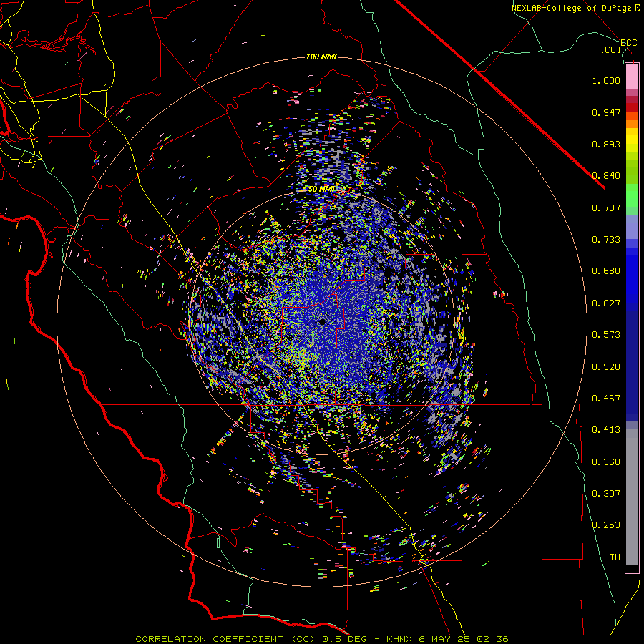Click the 0.680 value on the color scale

(x=606, y=271)
